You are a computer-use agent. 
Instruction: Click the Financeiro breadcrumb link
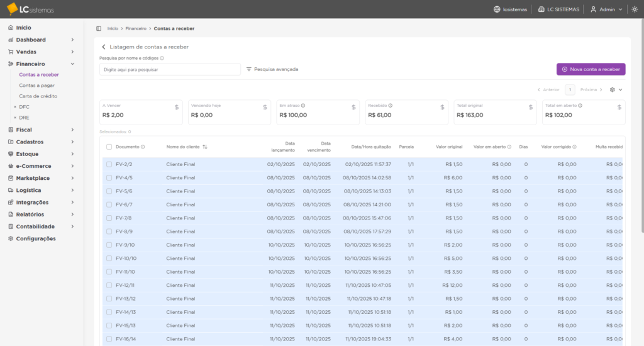coord(136,28)
